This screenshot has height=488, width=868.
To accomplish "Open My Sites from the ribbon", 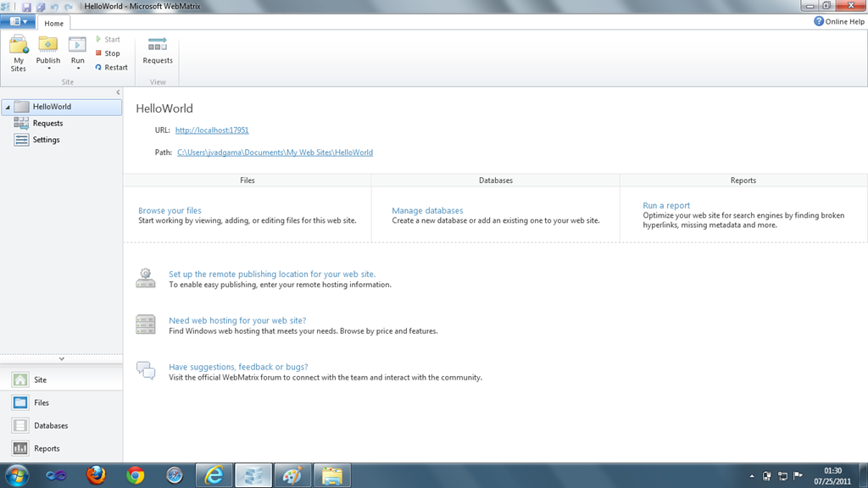I will pos(19,53).
